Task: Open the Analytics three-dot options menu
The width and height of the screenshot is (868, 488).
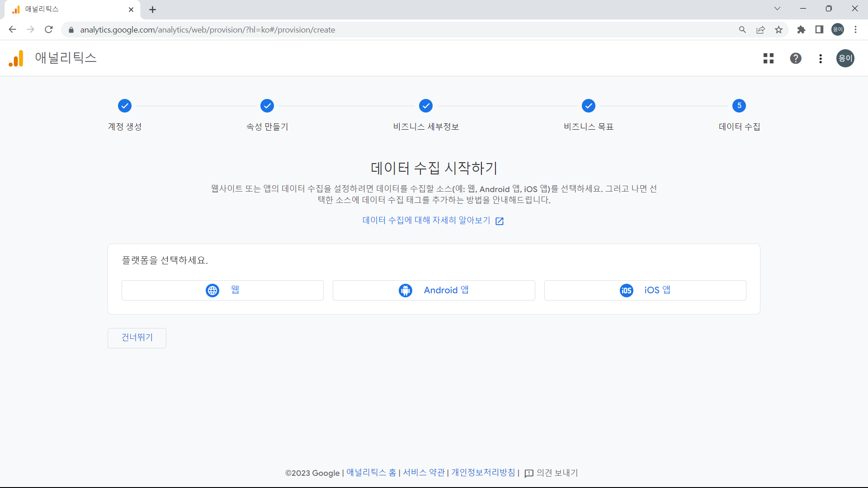Action: point(821,58)
